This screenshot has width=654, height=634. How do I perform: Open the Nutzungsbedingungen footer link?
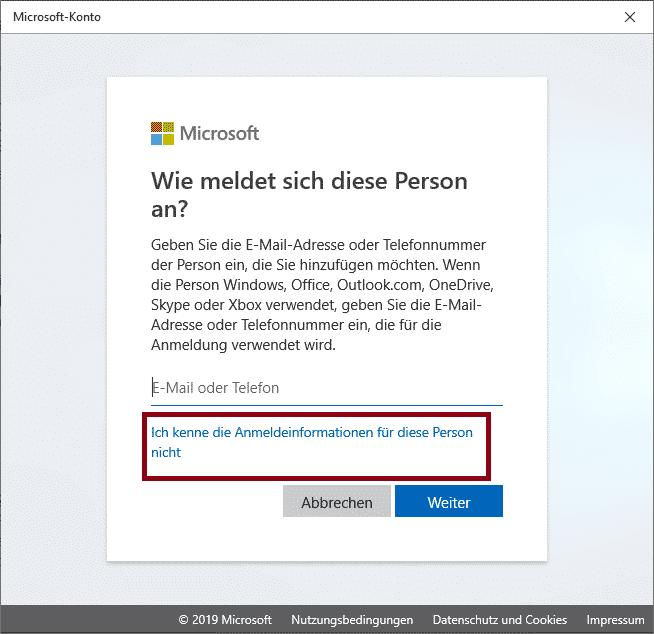click(352, 620)
